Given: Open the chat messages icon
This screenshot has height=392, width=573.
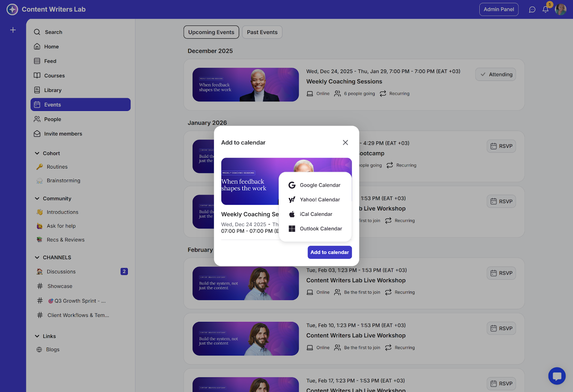Looking at the screenshot, I should 532,10.
